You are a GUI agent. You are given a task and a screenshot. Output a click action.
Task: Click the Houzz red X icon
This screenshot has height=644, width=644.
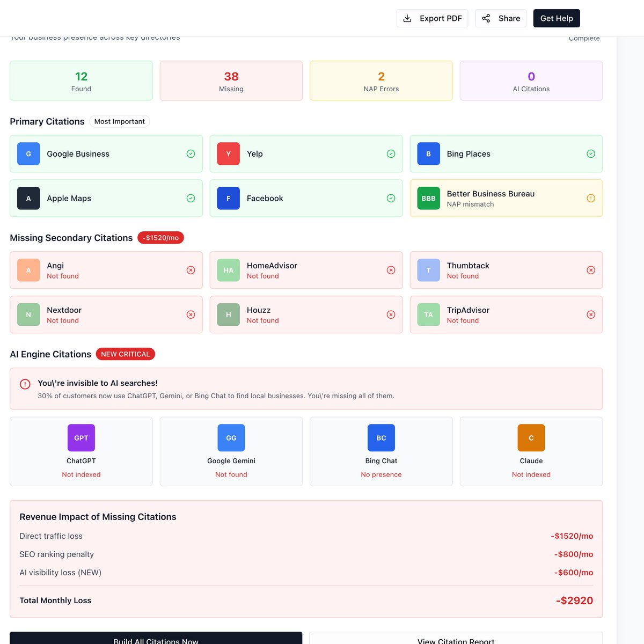[391, 314]
